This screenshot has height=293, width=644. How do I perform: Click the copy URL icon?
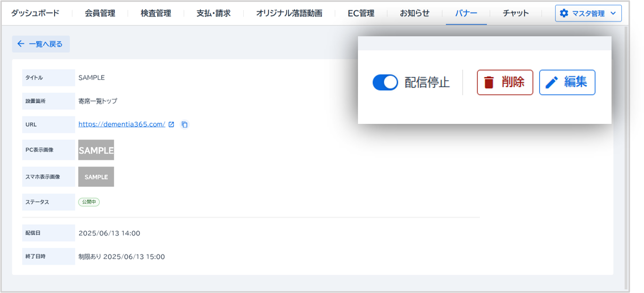[x=185, y=124]
